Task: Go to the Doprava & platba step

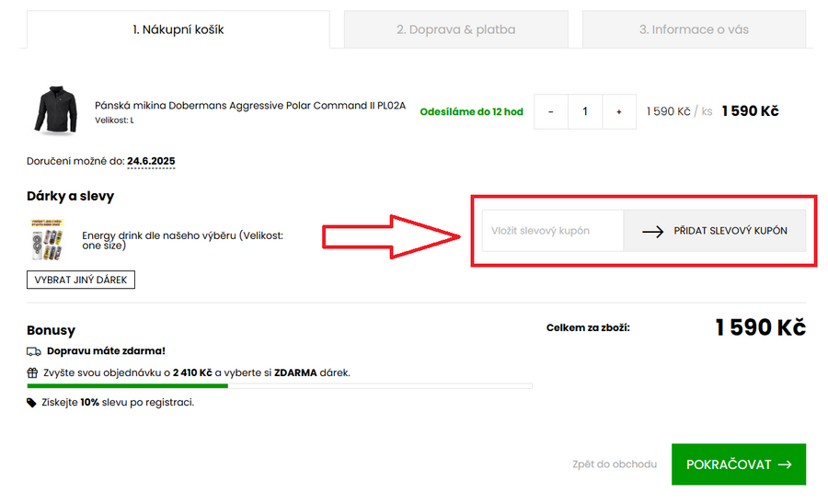Action: tap(455, 29)
